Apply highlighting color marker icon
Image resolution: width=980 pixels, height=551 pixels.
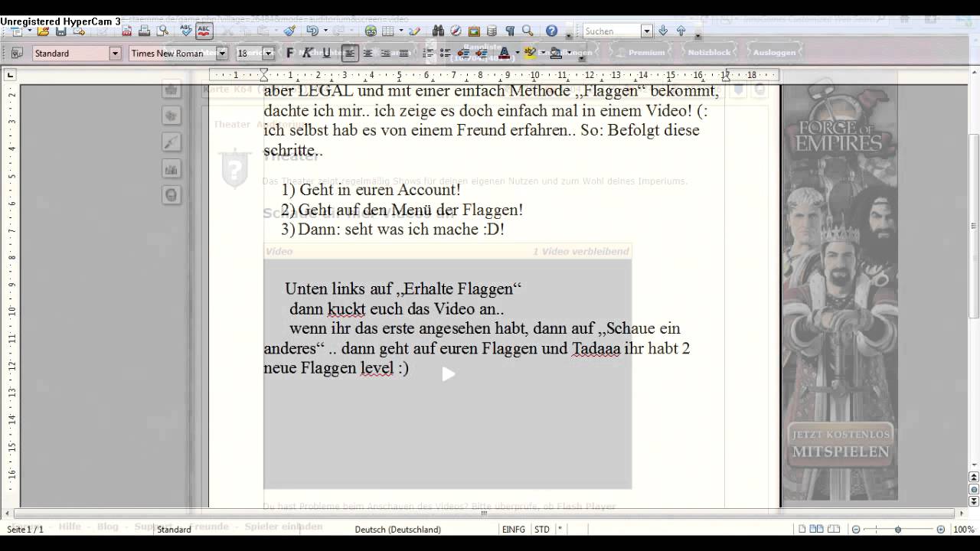(x=530, y=54)
